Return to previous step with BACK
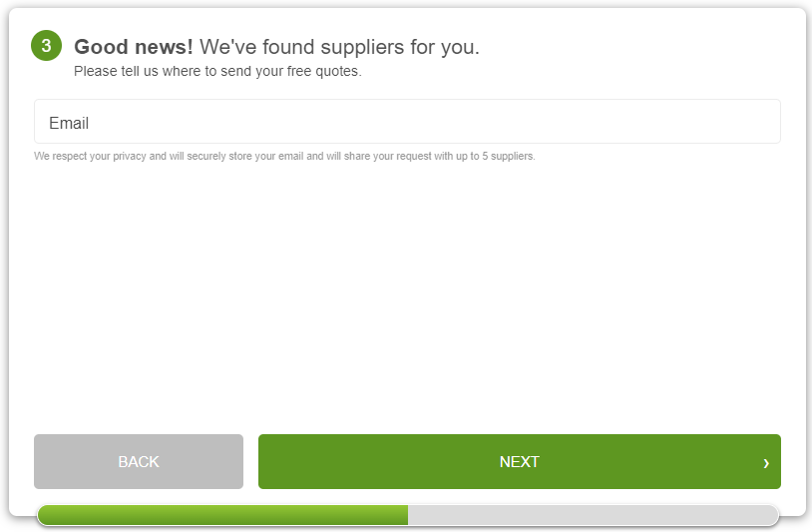This screenshot has width=812, height=532. [x=139, y=461]
